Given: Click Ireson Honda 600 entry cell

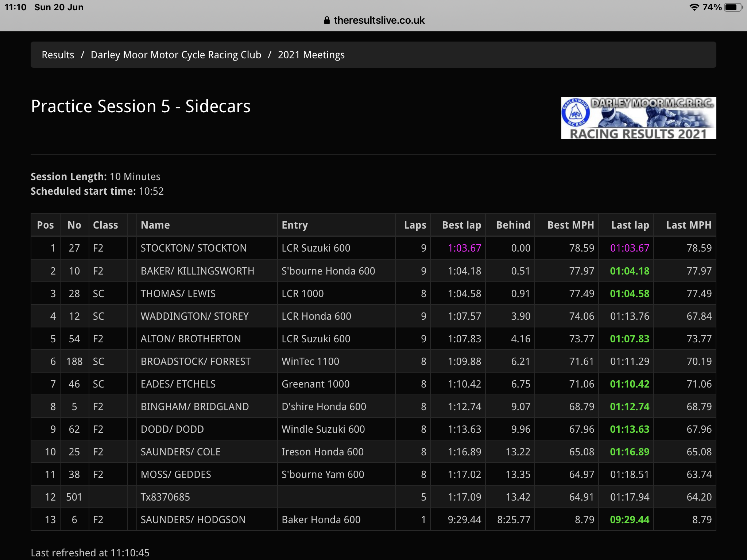Looking at the screenshot, I should 336,452.
